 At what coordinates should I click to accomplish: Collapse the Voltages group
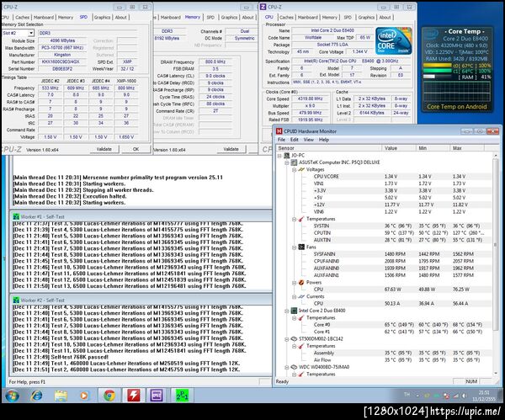click(x=294, y=170)
